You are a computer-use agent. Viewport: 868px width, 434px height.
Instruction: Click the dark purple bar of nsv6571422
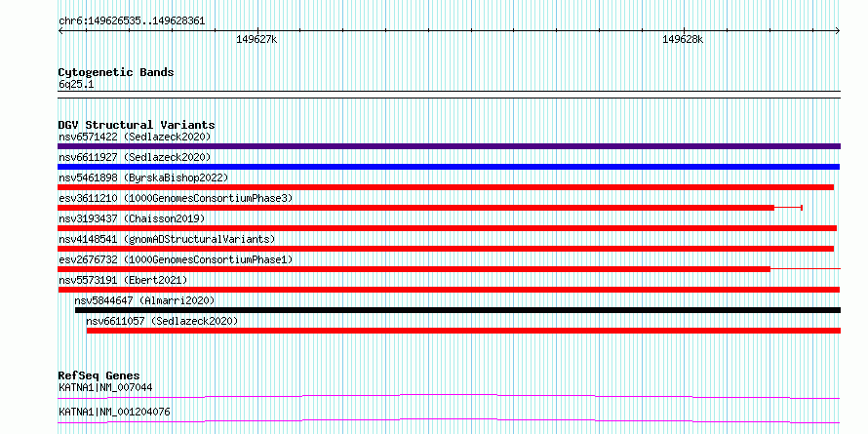(449, 146)
